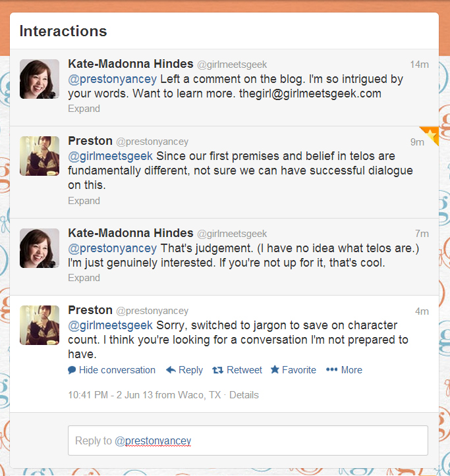Click the @girlmeetsgeek handle beside the 14m tweet name
The height and width of the screenshot is (476, 450).
click(232, 65)
